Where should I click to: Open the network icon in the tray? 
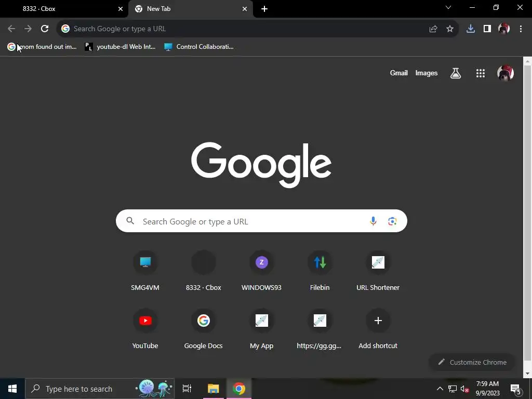453,389
